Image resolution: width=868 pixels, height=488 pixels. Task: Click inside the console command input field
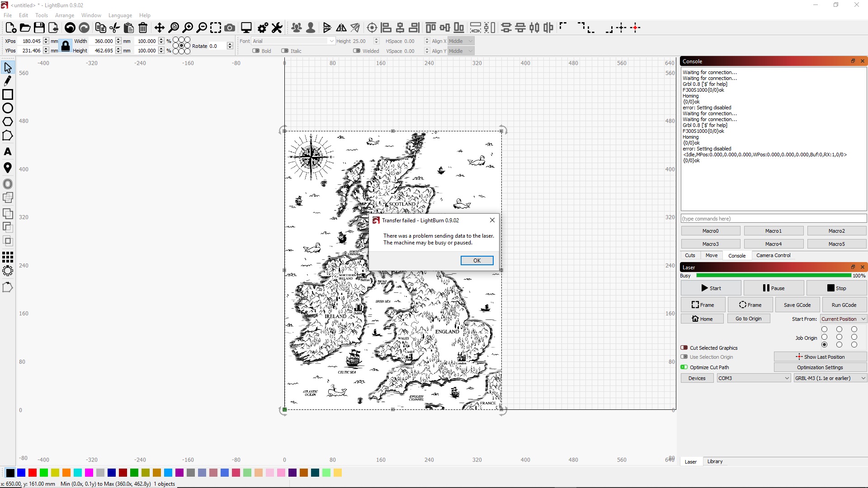(x=769, y=218)
